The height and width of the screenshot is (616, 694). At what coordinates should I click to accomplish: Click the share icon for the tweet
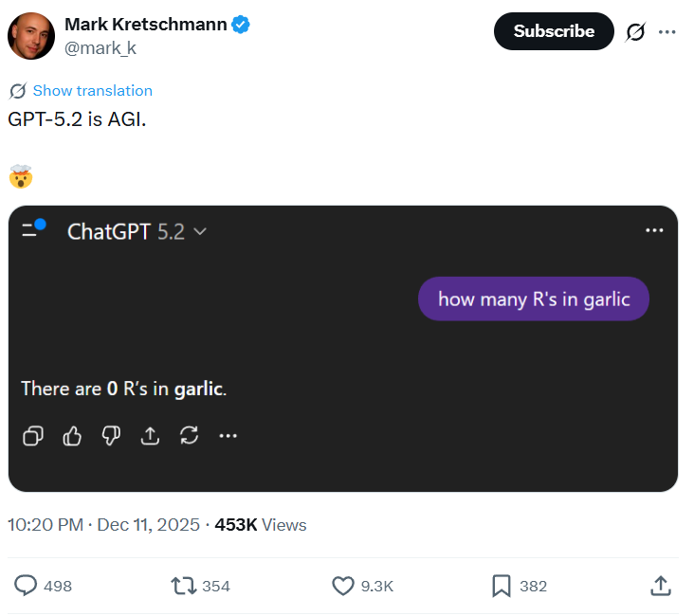[661, 586]
